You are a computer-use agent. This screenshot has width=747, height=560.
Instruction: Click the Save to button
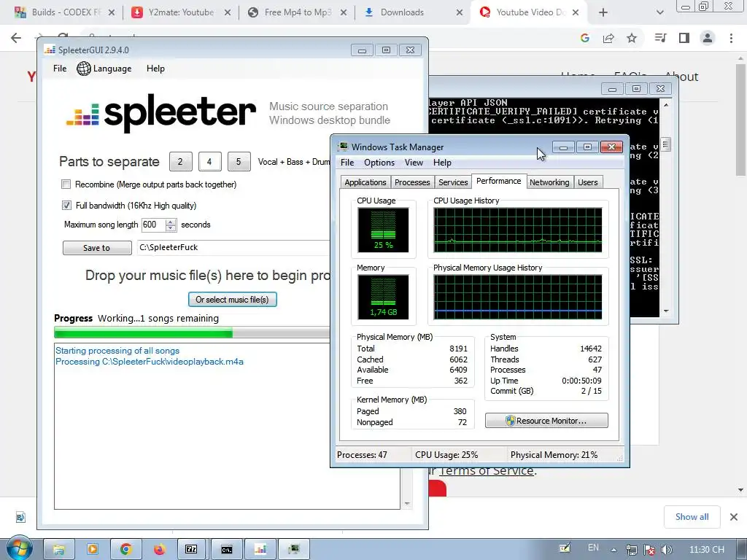click(x=97, y=248)
